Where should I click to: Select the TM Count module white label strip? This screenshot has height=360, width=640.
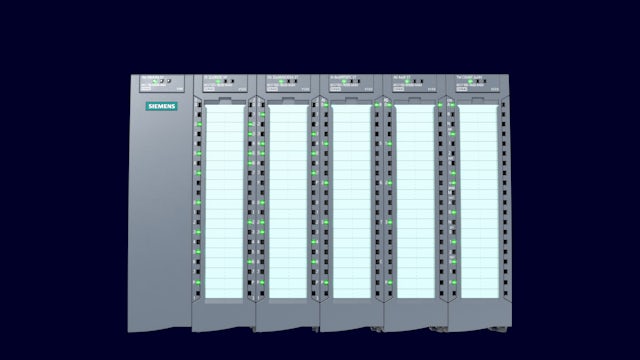(x=480, y=201)
